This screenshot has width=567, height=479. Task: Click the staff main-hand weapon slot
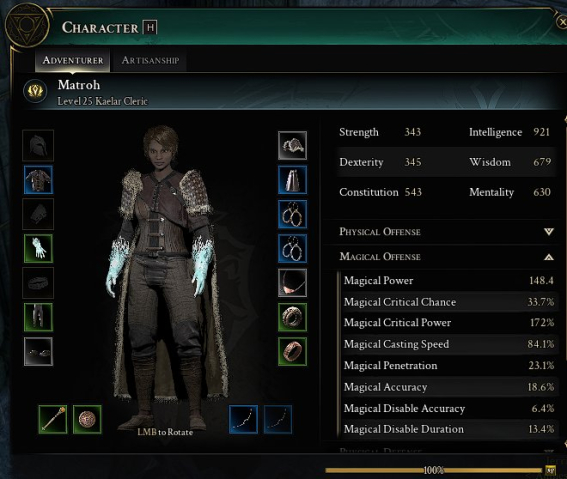click(53, 419)
